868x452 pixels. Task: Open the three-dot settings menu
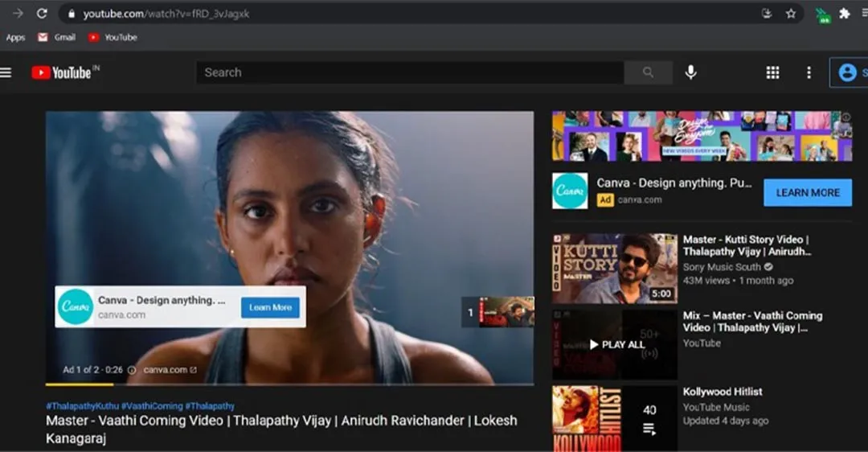tap(809, 72)
